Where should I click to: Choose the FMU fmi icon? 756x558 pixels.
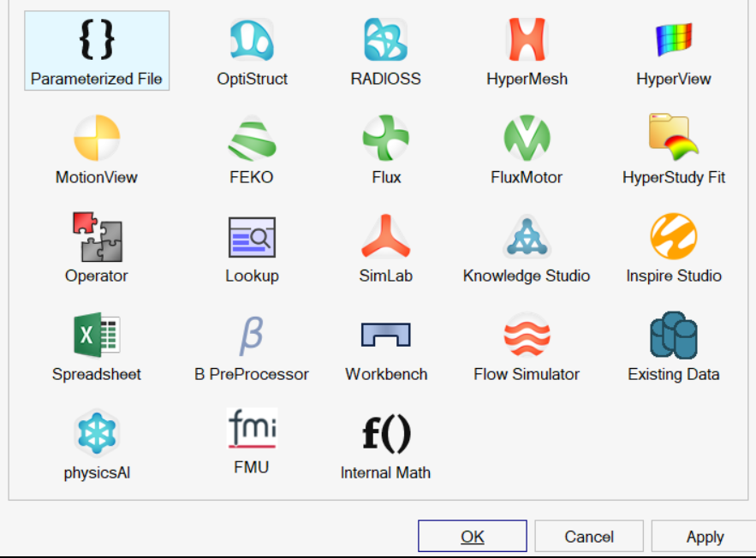[252, 429]
